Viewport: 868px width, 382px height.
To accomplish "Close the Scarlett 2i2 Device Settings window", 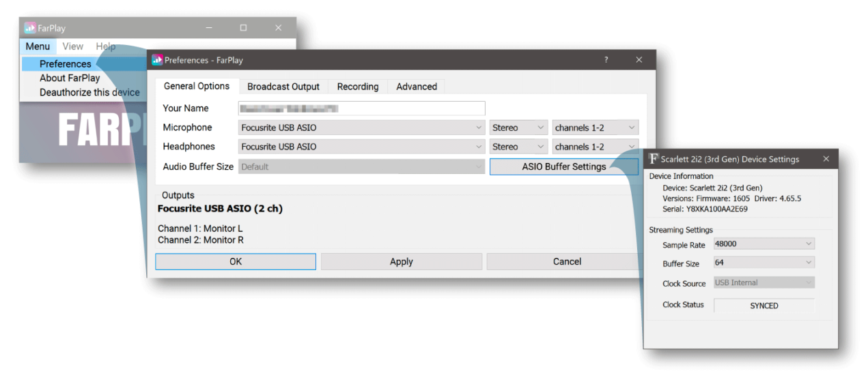I will click(x=826, y=159).
